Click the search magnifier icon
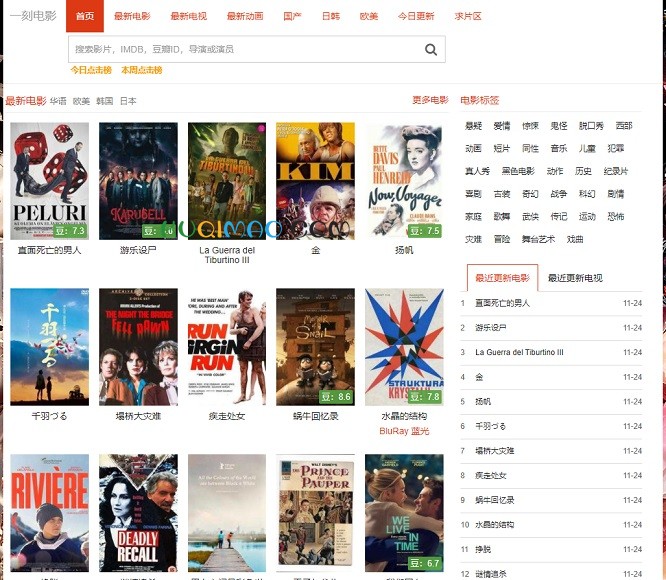The width and height of the screenshot is (666, 580). click(431, 49)
